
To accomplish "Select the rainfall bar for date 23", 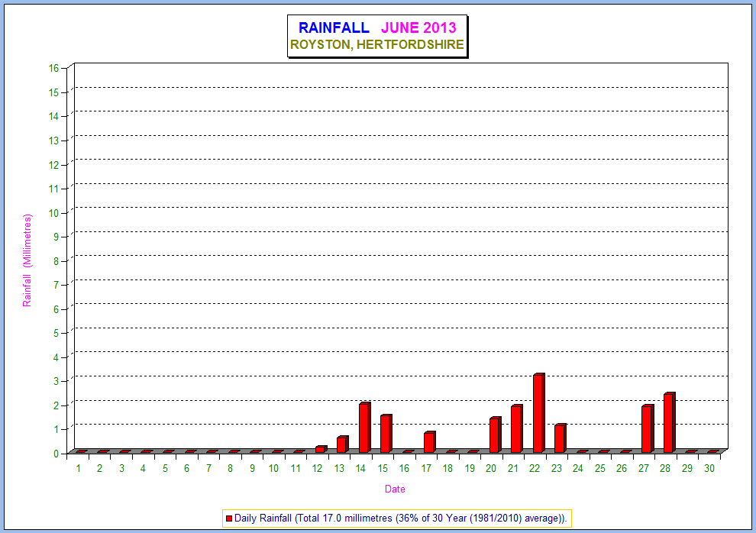I will (561, 438).
